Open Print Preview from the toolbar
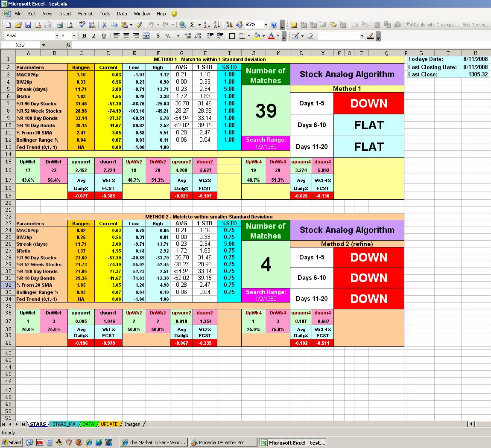This screenshot has width=491, height=448. (x=70, y=25)
